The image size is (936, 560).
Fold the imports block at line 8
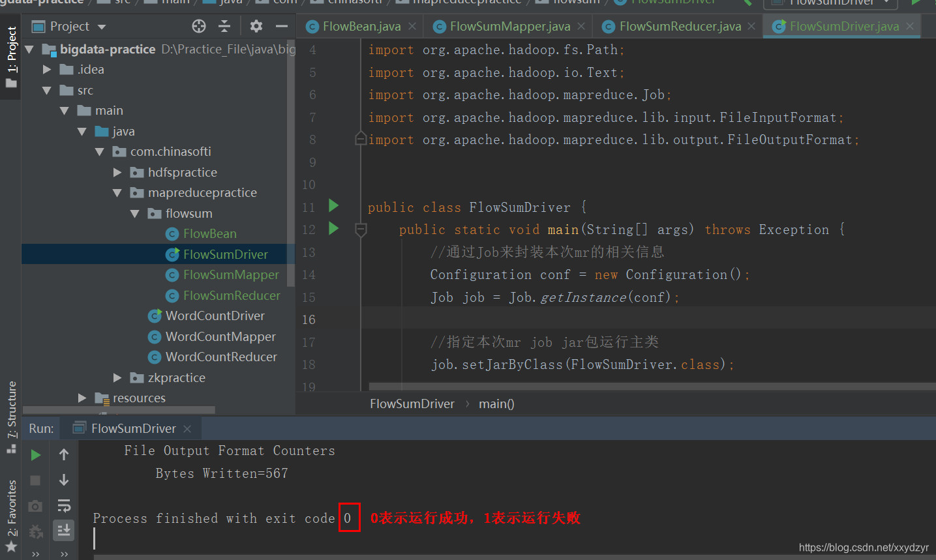(360, 139)
